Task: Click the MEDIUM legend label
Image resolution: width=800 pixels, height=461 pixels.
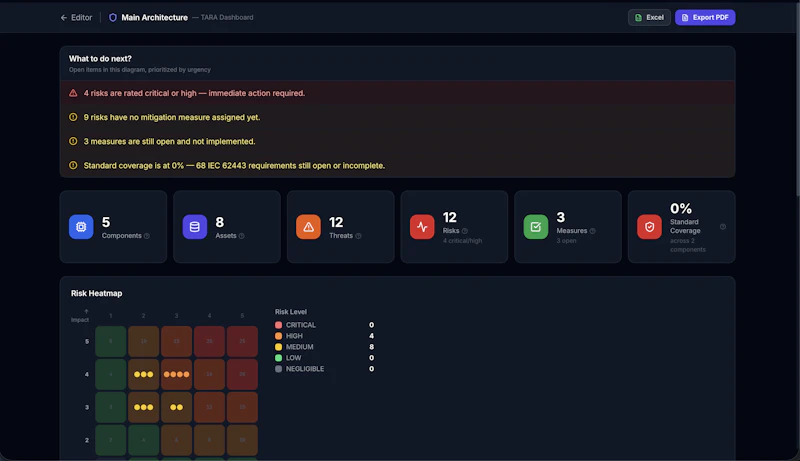Action: click(x=299, y=347)
